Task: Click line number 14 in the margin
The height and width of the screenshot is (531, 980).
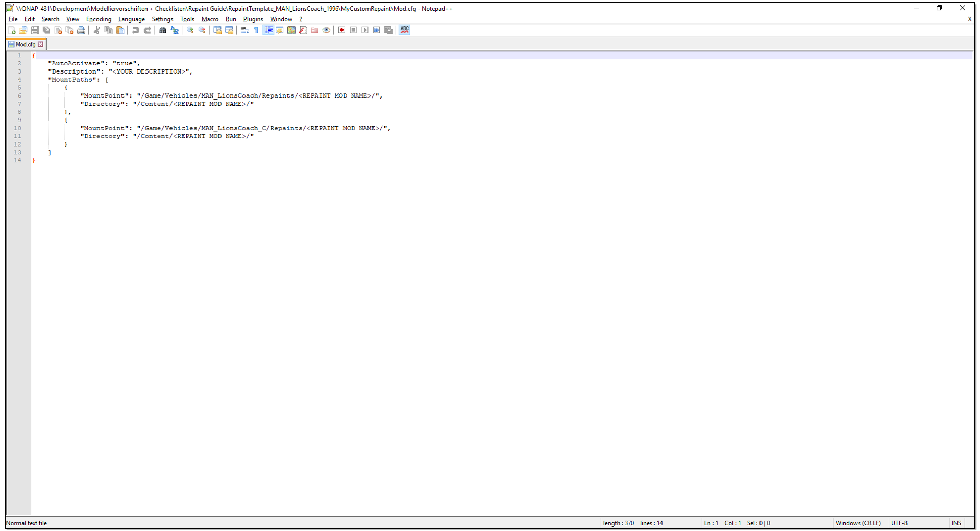Action: (x=18, y=160)
